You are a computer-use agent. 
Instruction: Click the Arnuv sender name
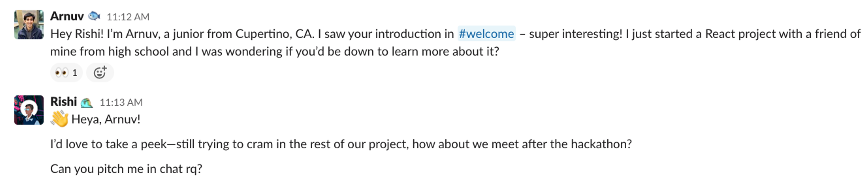[67, 16]
